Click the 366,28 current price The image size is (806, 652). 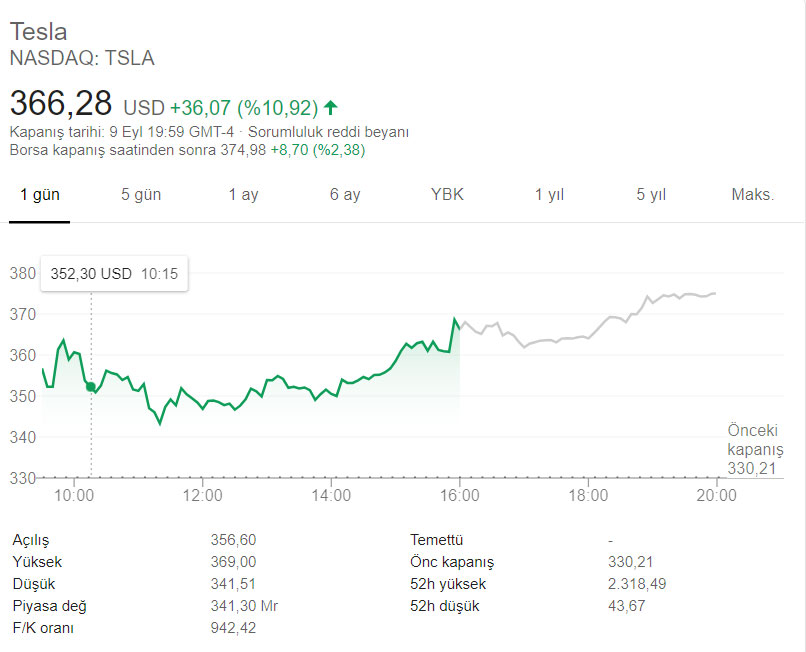coord(60,105)
